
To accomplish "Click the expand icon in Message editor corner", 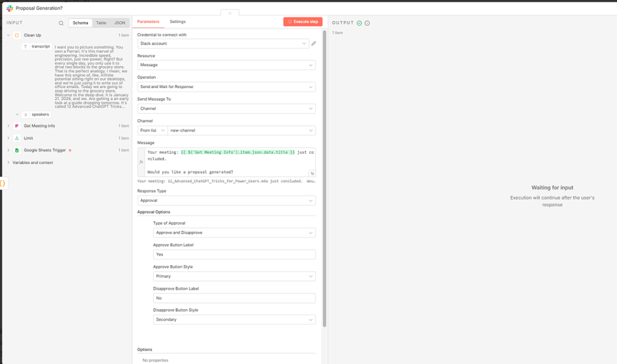I will coord(312,173).
